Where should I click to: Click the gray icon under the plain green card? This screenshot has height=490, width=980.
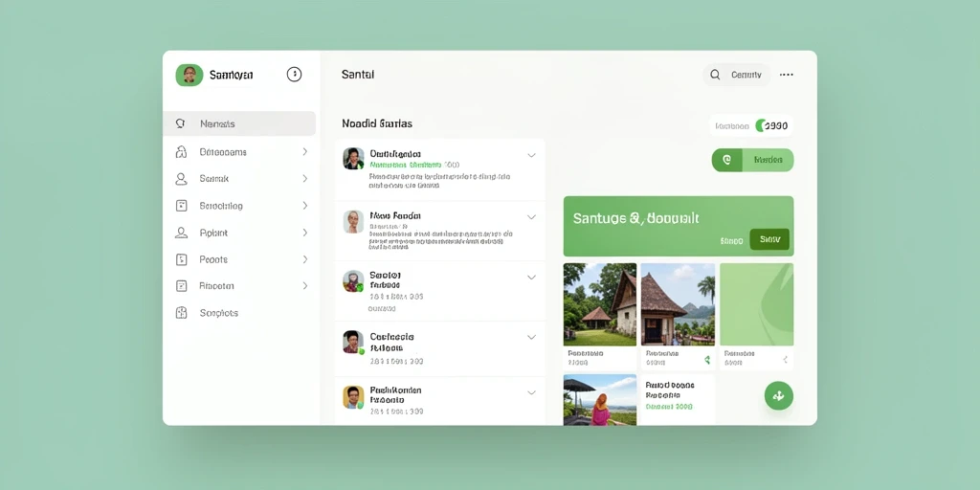(786, 360)
